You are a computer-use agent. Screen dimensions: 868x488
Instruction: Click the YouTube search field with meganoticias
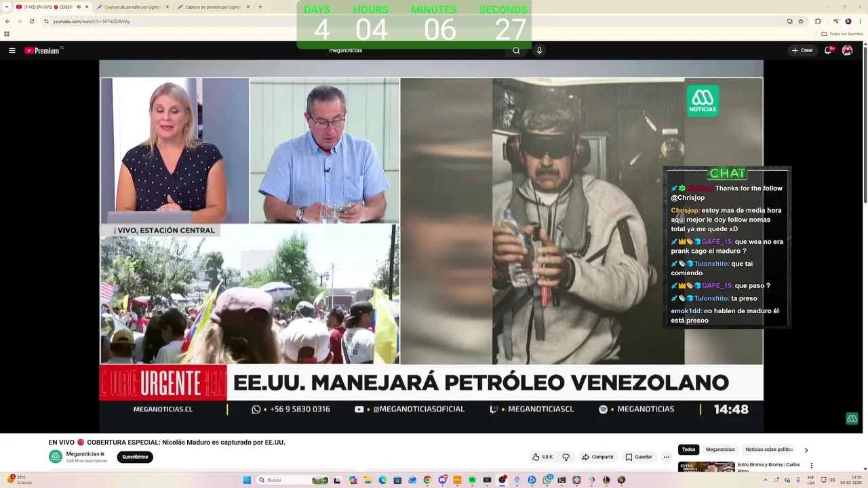pos(414,50)
